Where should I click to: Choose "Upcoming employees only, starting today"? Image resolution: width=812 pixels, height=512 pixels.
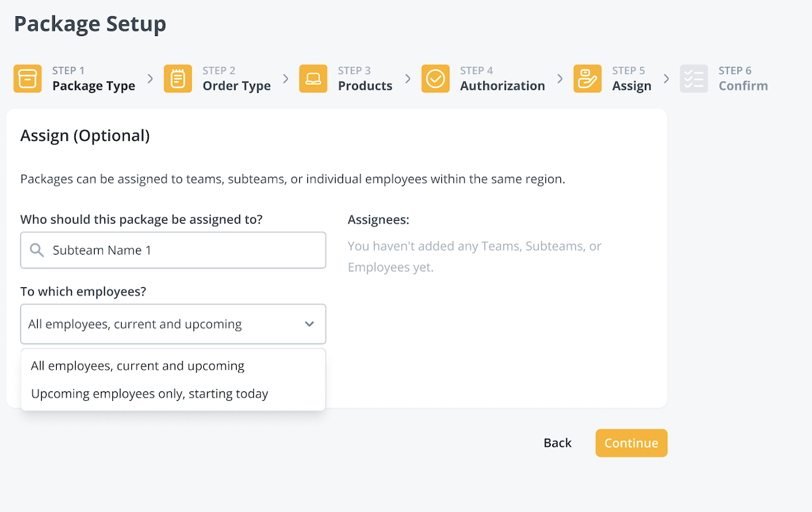(150, 393)
